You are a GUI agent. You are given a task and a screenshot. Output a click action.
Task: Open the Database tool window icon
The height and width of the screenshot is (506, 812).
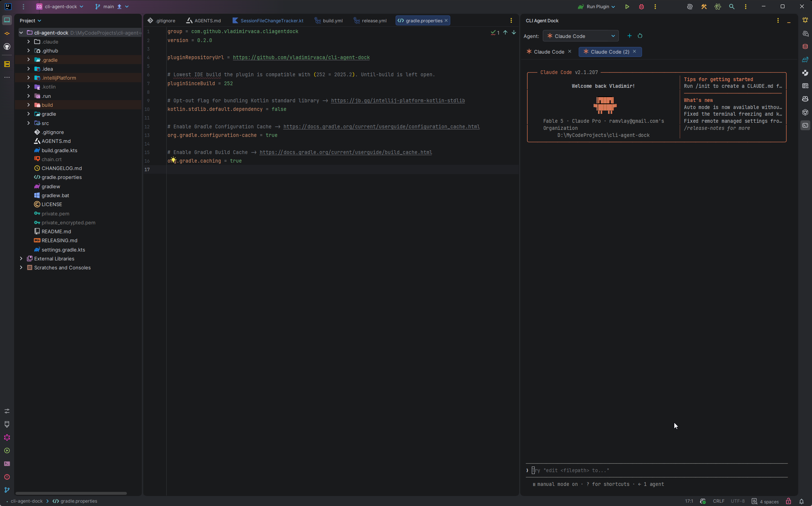click(x=805, y=47)
